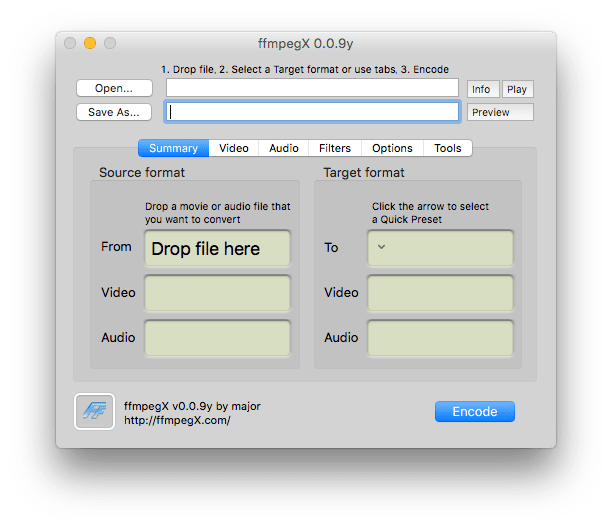Click the yellow minimize window button
The image size is (612, 528).
(90, 43)
